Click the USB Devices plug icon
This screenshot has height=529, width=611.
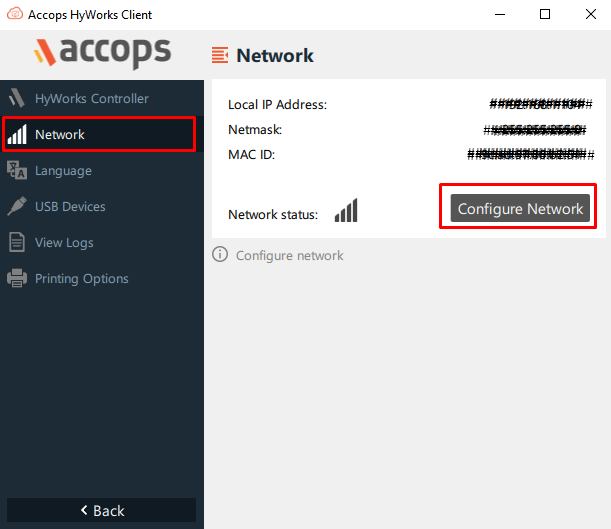pyautogui.click(x=17, y=207)
